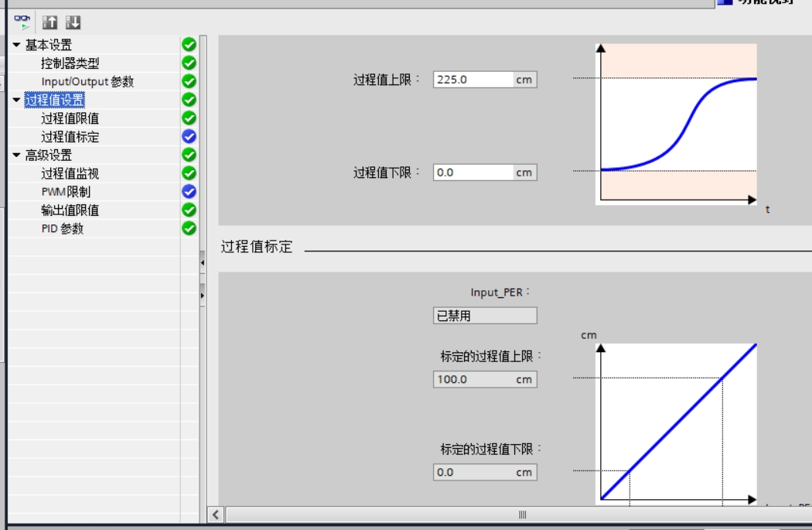This screenshot has width=812, height=530.
Task: Click the monitor-all glasses icon in toolbar
Action: pos(22,22)
